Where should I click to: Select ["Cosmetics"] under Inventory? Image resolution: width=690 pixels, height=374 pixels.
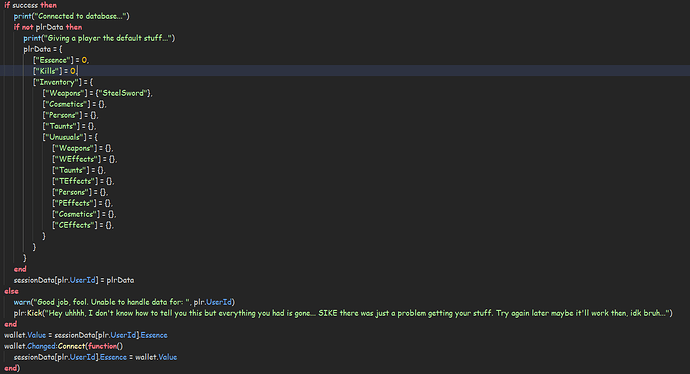[74, 104]
